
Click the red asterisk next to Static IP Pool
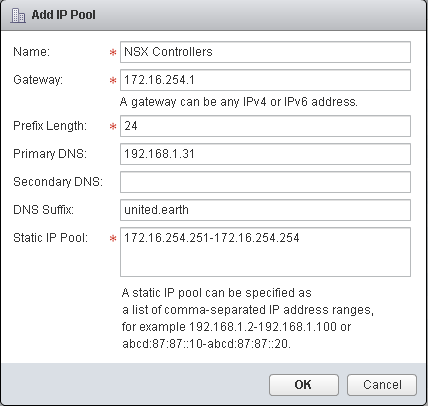coord(113,239)
